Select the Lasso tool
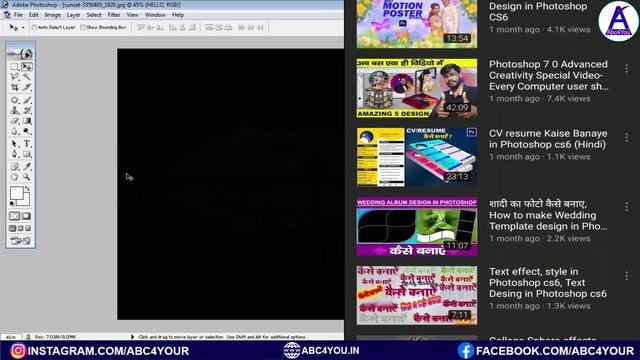640x360 pixels. pyautogui.click(x=15, y=77)
